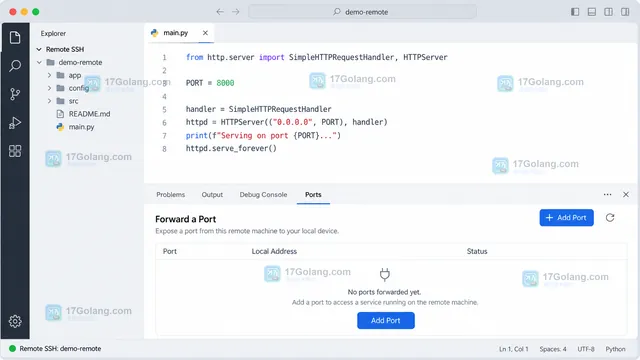Click the Port column header

tap(170, 251)
